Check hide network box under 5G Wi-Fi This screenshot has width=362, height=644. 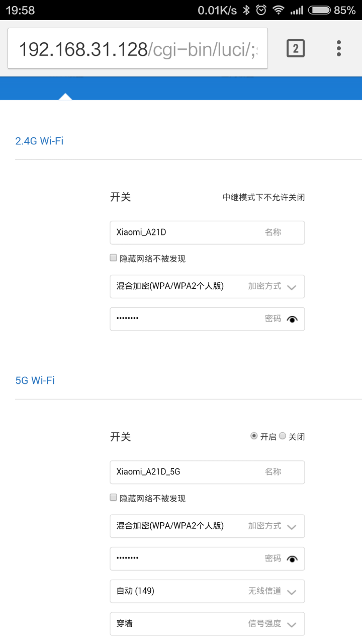pyautogui.click(x=114, y=498)
